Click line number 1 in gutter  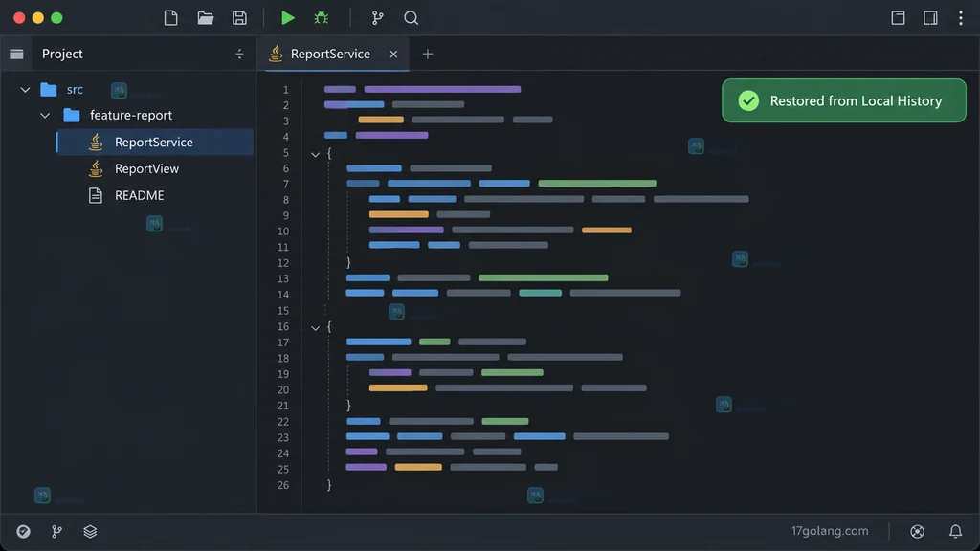285,90
